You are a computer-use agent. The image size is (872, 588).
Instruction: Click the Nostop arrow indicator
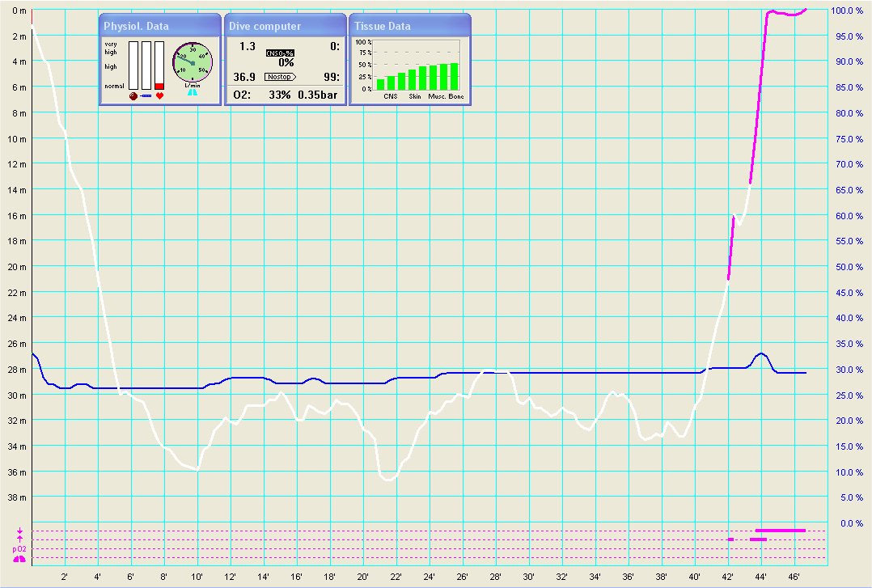point(280,77)
